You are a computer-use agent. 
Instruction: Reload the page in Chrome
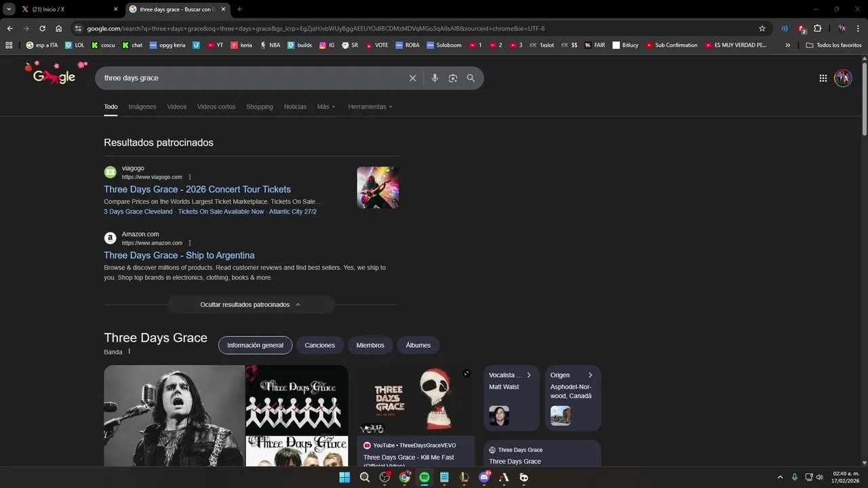42,28
